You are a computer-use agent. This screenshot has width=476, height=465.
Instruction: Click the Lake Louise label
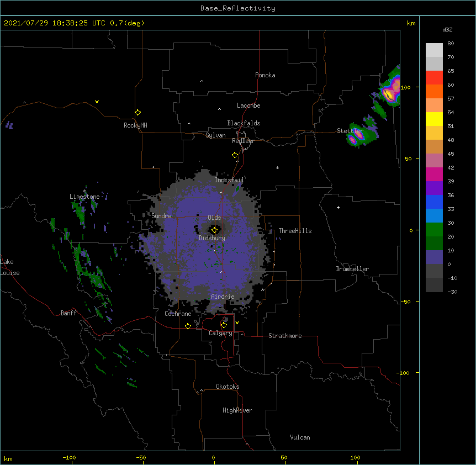[x=10, y=267]
